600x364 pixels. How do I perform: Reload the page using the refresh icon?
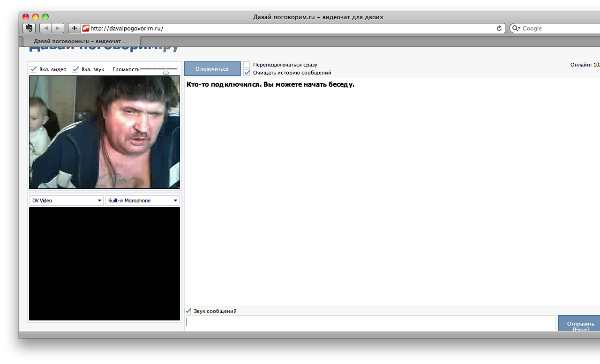coord(499,28)
